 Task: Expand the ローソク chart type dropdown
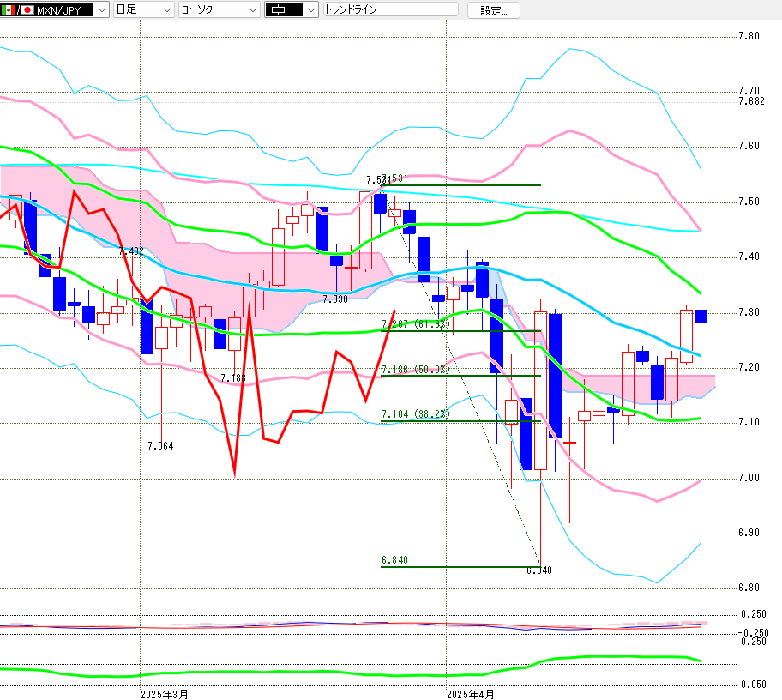[x=219, y=9]
